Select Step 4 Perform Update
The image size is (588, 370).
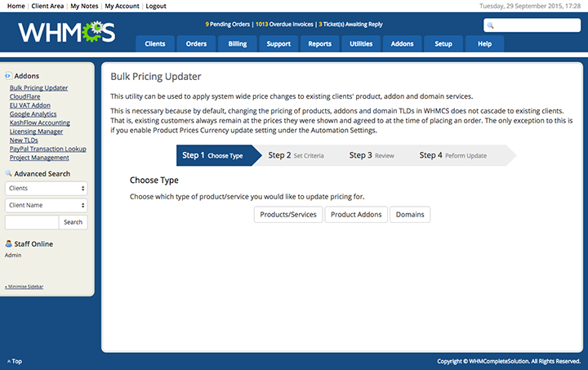pyautogui.click(x=453, y=155)
